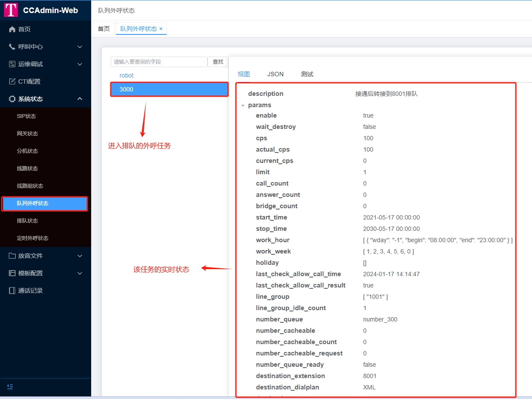
Task: Collapse the sidebar using the bottom-left icon
Action: 10,386
